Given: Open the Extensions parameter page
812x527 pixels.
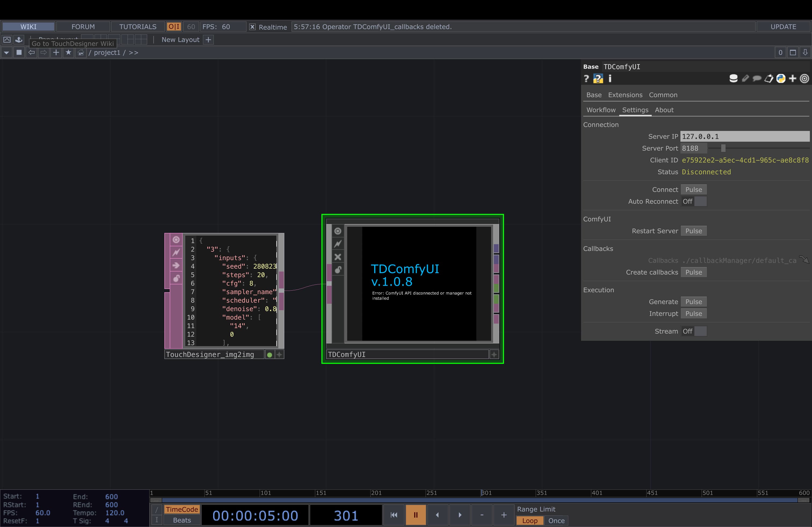Looking at the screenshot, I should [x=625, y=95].
